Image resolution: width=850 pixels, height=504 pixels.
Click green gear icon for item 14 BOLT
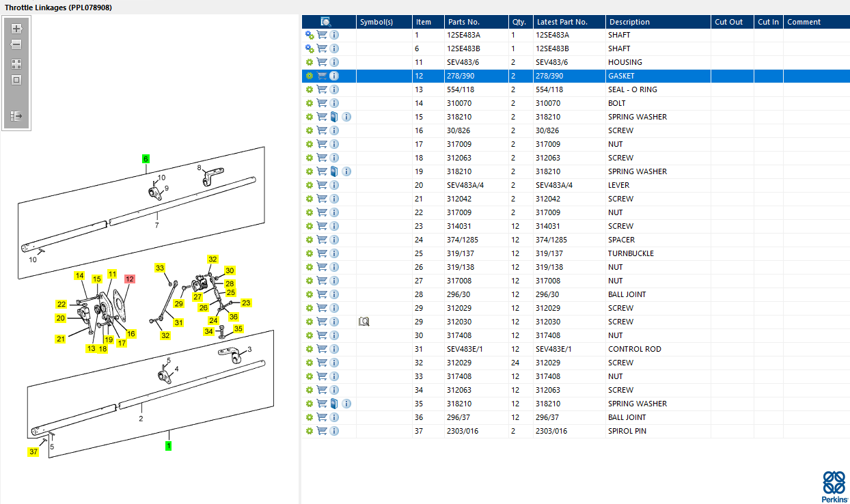point(310,103)
